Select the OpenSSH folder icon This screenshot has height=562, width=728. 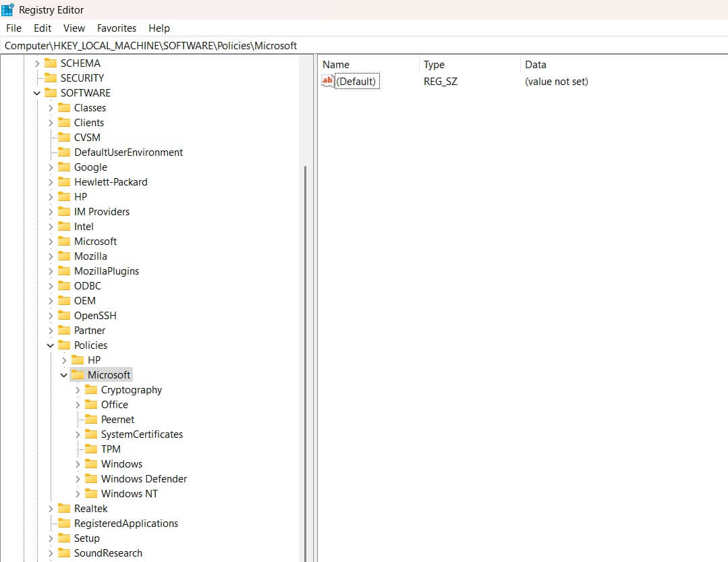pyautogui.click(x=64, y=315)
